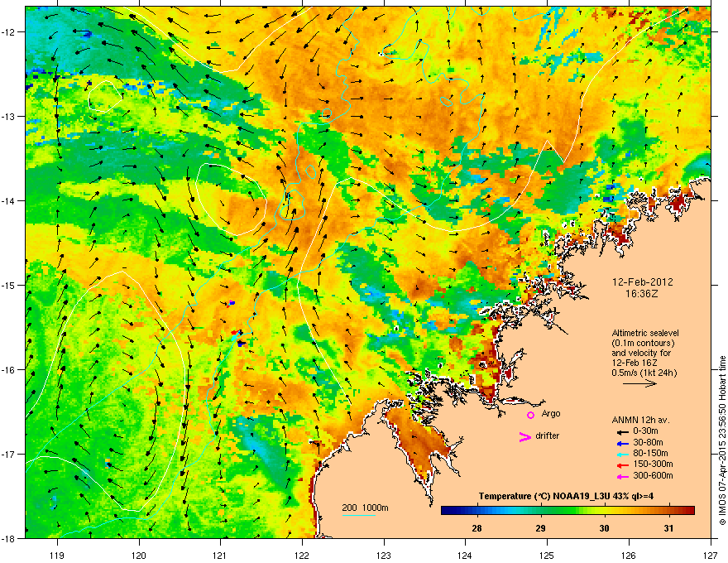Click the magenta drifter arrowhead legend symbol
728x563 pixels.
[525, 436]
